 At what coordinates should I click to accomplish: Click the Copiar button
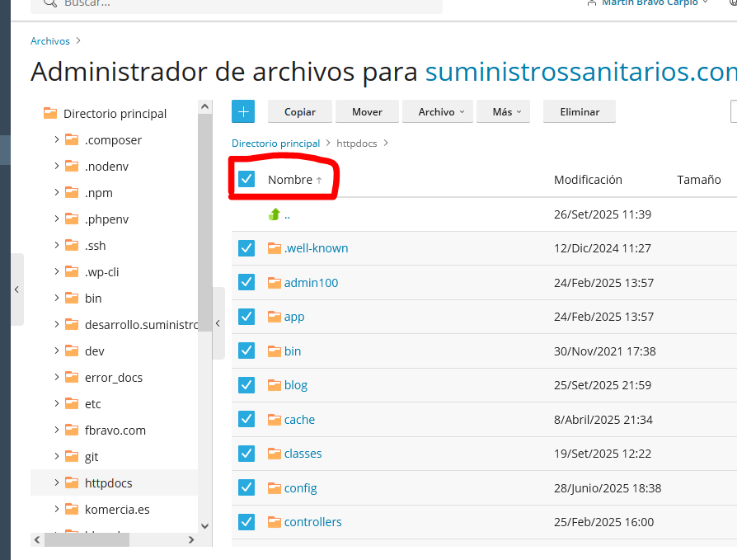tap(299, 111)
